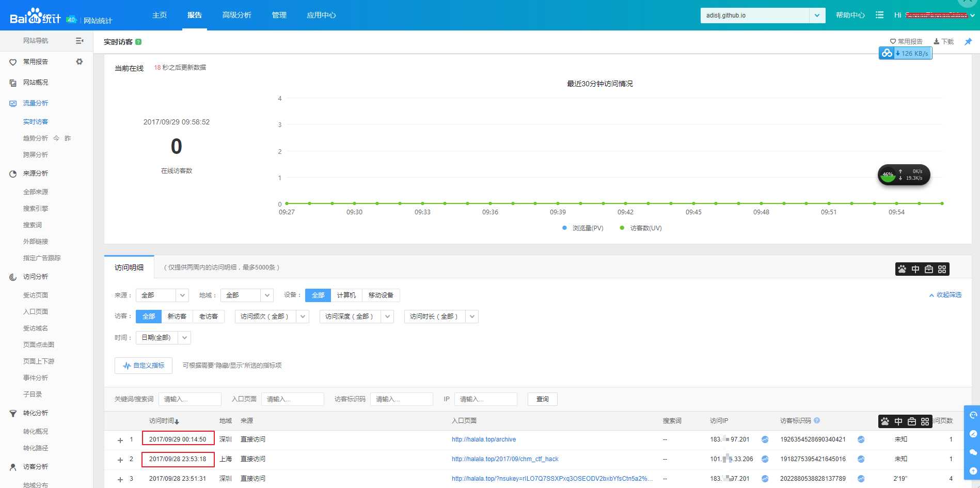Click the pin icon at top right
The width and height of the screenshot is (980, 488).
(x=968, y=41)
